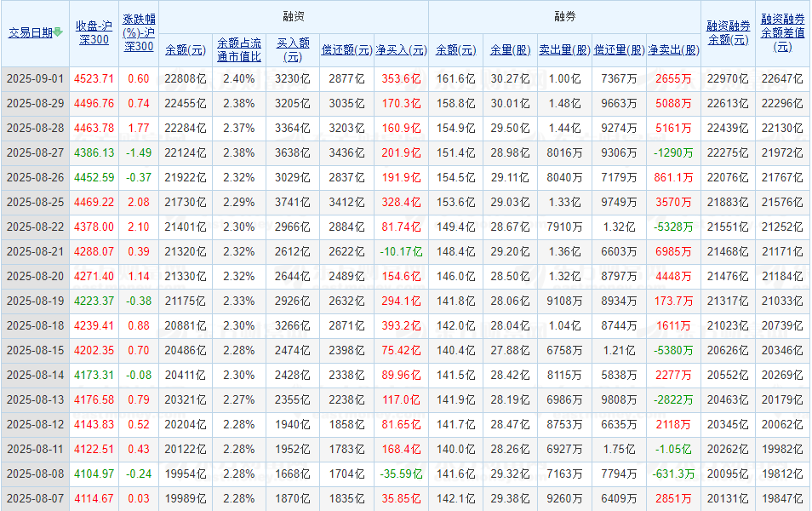Select balance difference 22647亿
Screen dimensions: 812x511
point(782,78)
